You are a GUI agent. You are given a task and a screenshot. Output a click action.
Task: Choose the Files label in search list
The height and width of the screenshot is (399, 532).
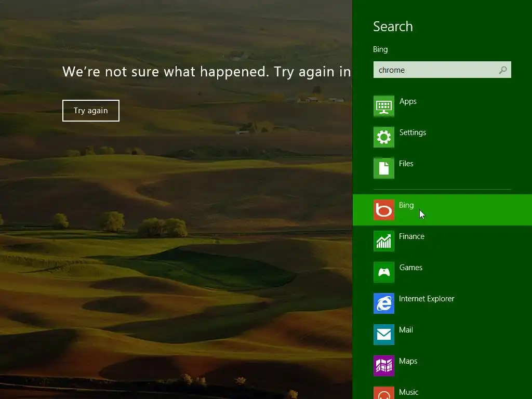tap(406, 164)
